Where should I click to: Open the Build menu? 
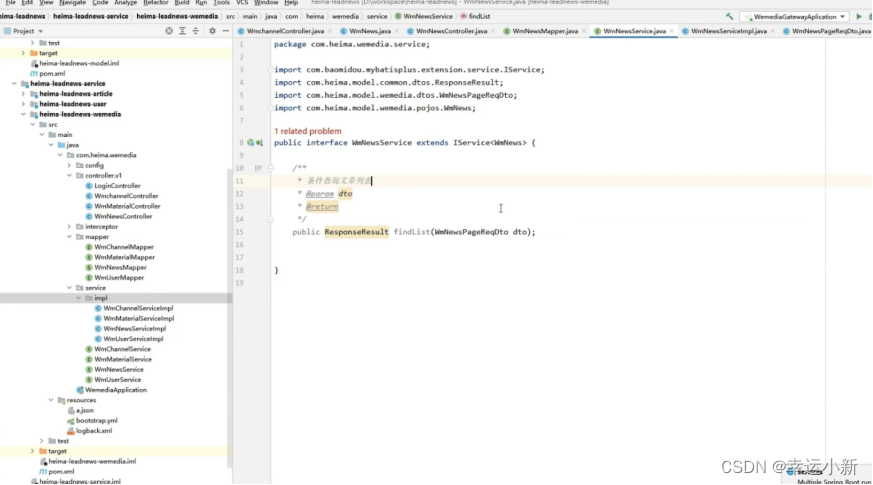coord(182,3)
